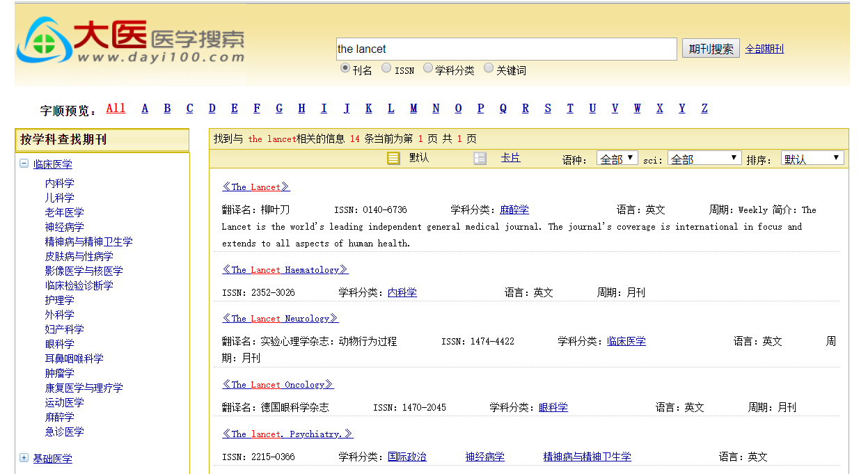The image size is (868, 474).
Task: Open the 麻醉学 category in sidebar
Action: pos(60,417)
